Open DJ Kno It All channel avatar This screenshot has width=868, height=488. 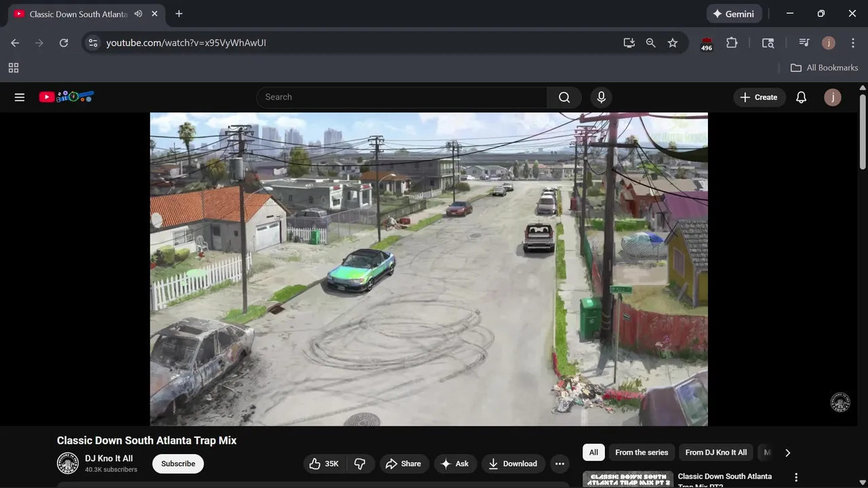pos(68,464)
